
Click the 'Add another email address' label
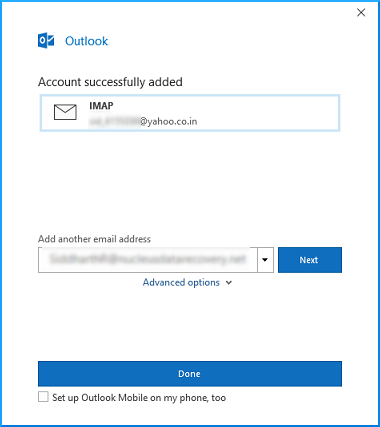click(x=94, y=239)
